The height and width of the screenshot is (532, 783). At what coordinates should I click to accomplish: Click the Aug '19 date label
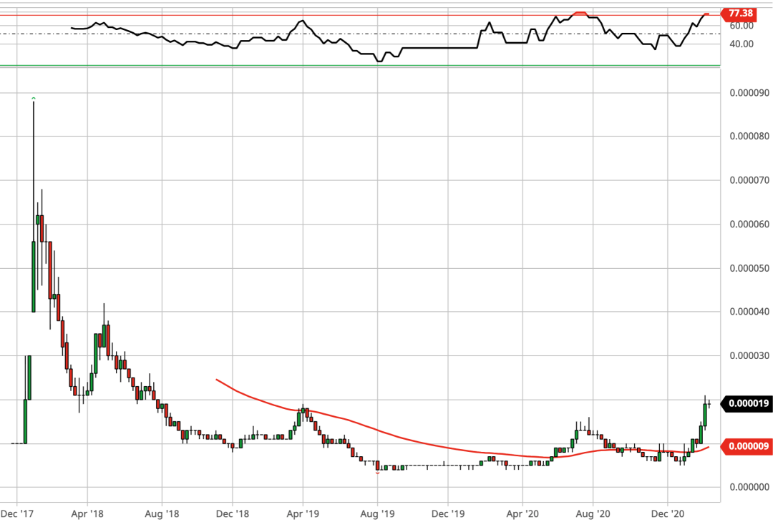pos(377,514)
